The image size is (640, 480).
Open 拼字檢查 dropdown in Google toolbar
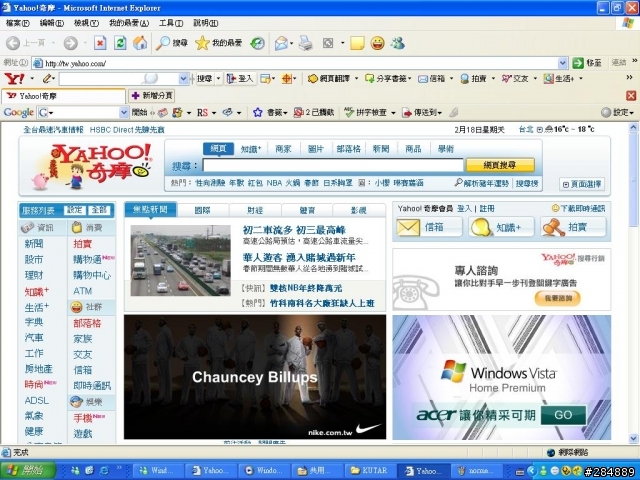click(x=393, y=112)
